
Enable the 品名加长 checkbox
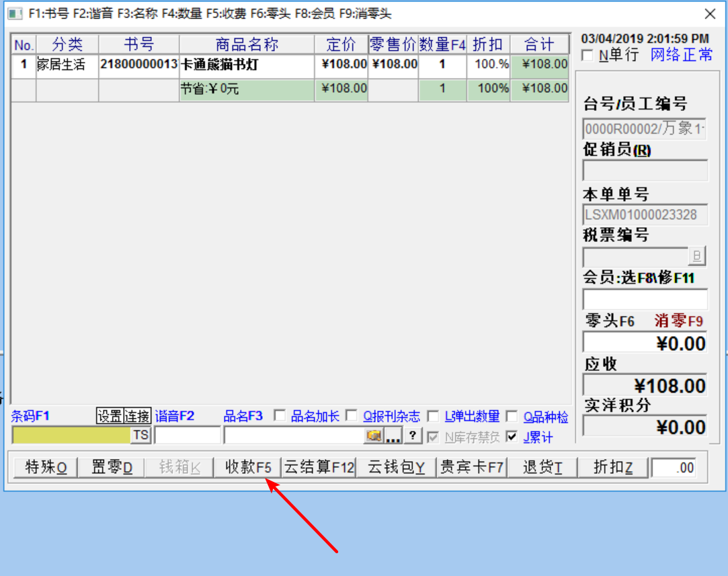(280, 417)
